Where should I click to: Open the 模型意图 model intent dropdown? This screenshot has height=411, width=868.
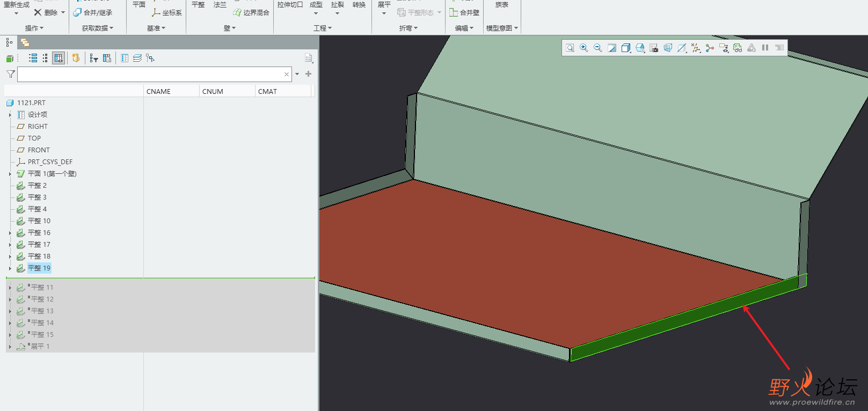pos(502,28)
